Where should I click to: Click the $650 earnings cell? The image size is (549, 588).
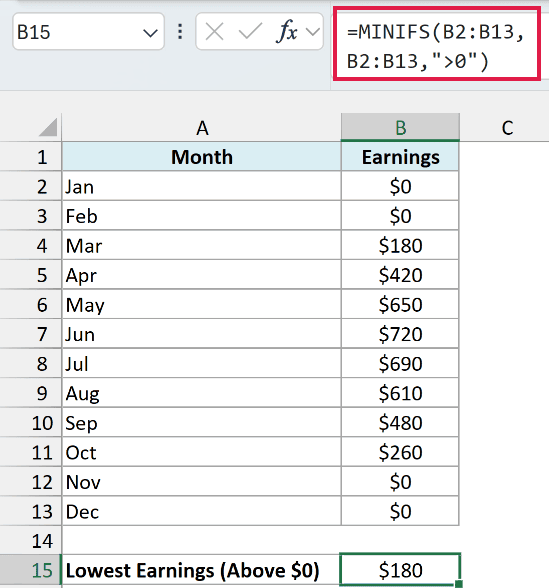coord(400,304)
